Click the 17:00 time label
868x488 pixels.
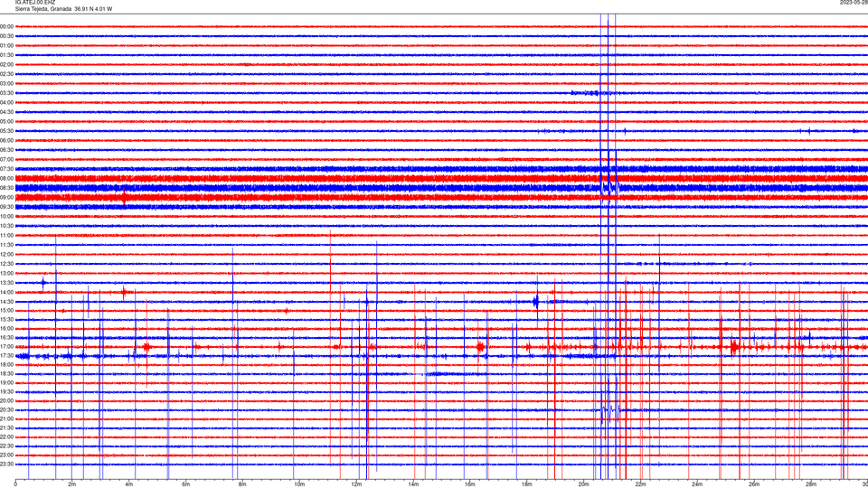(6, 347)
